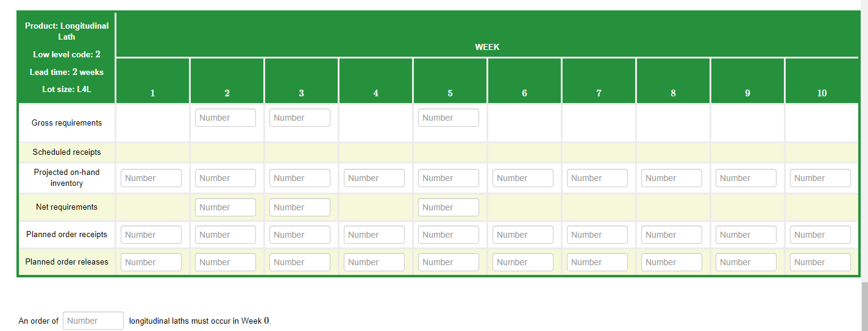Click Planned order receipts field, week 5
868x331 pixels.
coord(449,235)
